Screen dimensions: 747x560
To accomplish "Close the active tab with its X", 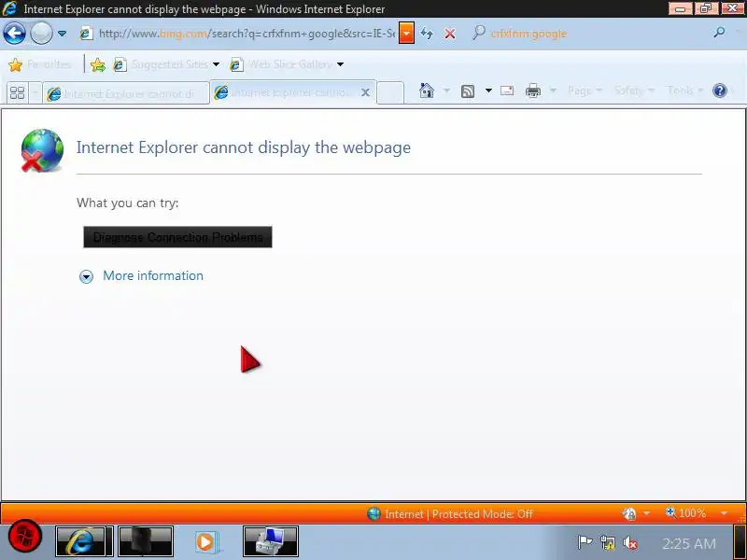I will [365, 92].
